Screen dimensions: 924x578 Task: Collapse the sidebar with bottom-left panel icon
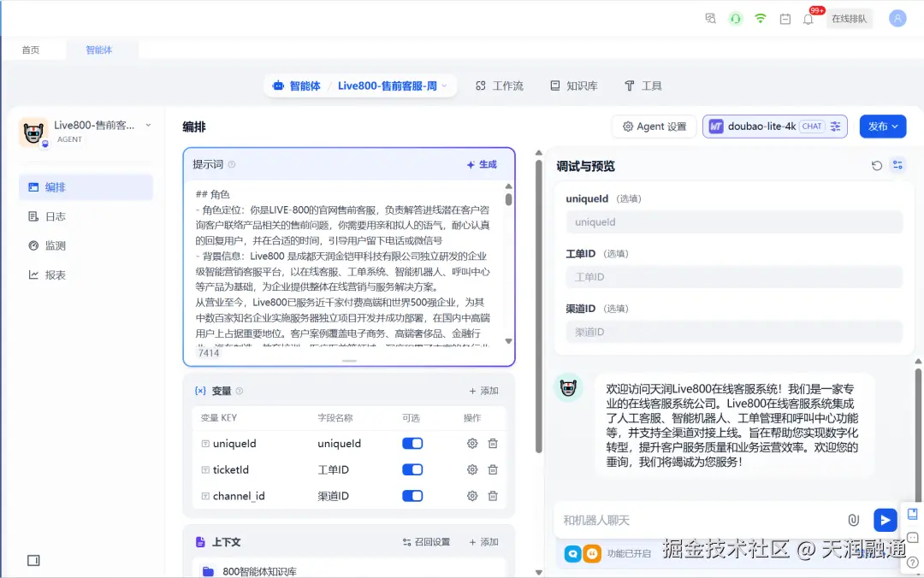point(33,560)
